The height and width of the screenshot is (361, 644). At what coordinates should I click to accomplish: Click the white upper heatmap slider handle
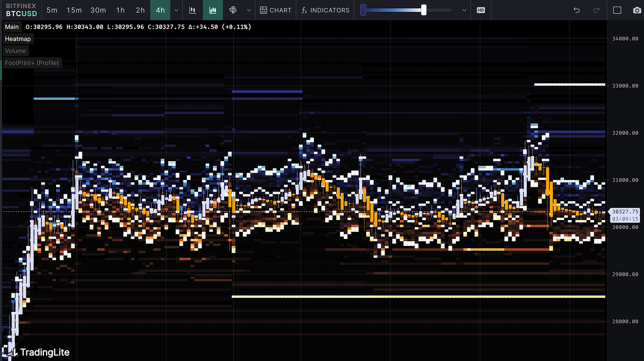424,10
